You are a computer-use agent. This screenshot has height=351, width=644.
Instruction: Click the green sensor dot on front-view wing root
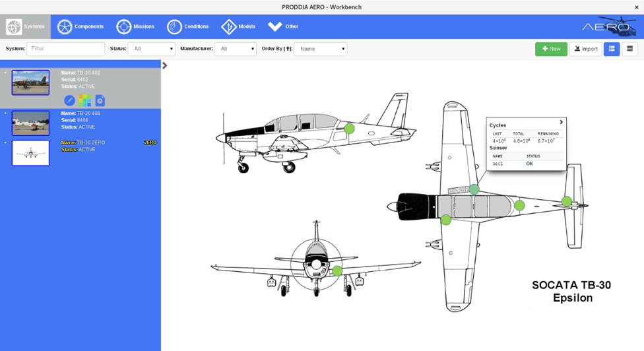(337, 271)
